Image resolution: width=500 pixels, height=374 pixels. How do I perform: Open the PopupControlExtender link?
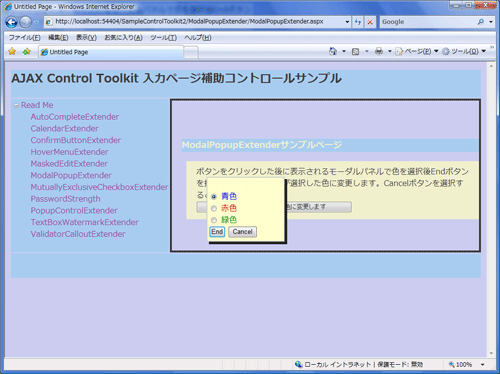(x=74, y=211)
